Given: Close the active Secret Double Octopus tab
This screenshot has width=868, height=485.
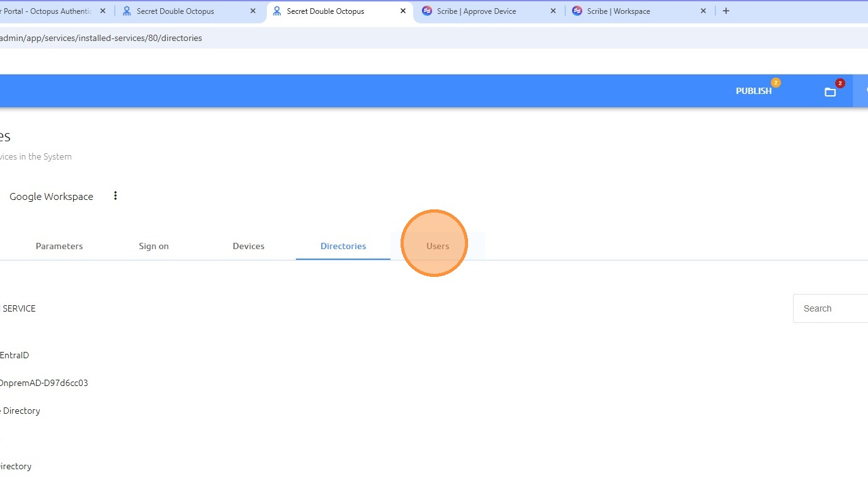Looking at the screenshot, I should click(x=403, y=11).
